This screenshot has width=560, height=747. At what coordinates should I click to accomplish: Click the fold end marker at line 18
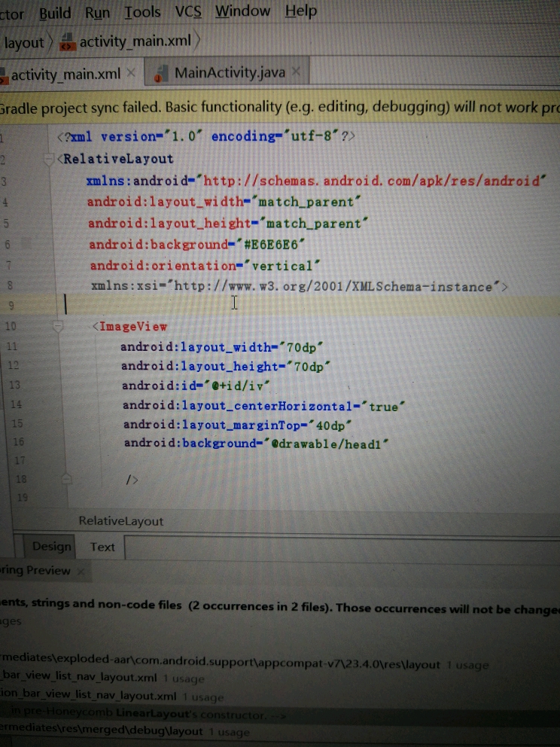tap(67, 478)
